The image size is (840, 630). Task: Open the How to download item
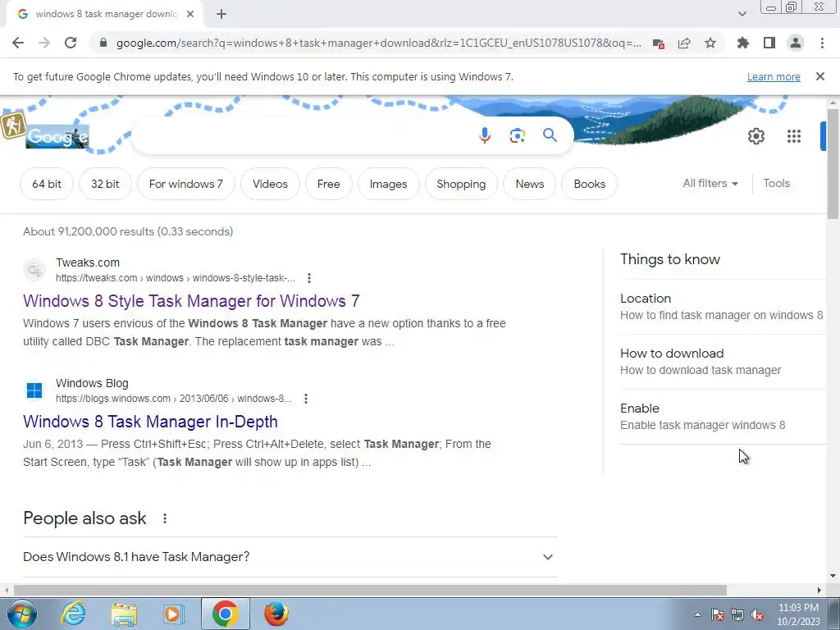click(722, 362)
